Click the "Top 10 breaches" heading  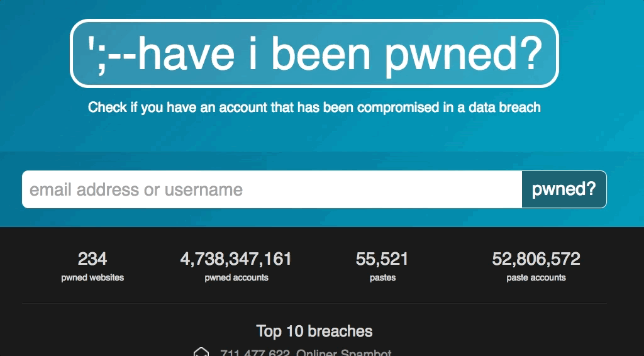pos(314,331)
